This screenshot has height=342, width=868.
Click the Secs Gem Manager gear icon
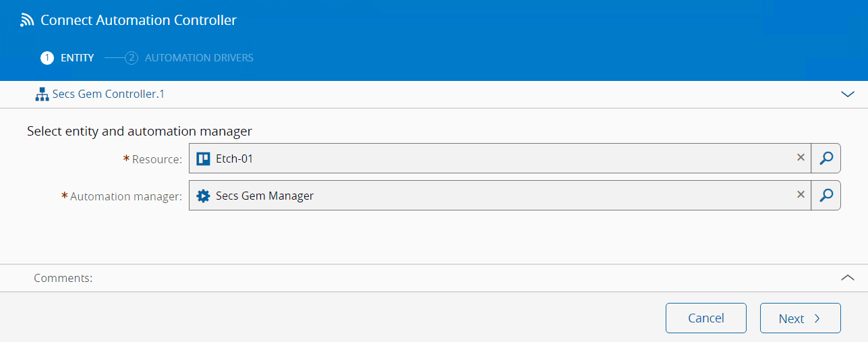203,196
